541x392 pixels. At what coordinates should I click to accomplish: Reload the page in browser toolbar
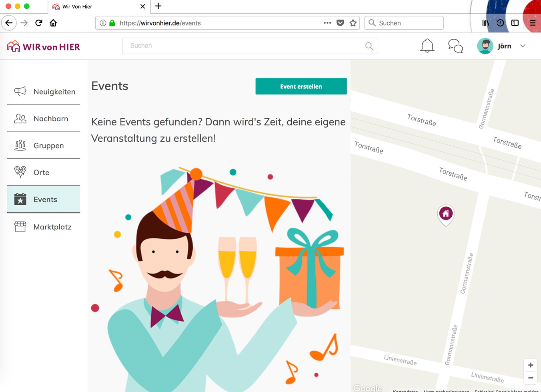click(39, 23)
